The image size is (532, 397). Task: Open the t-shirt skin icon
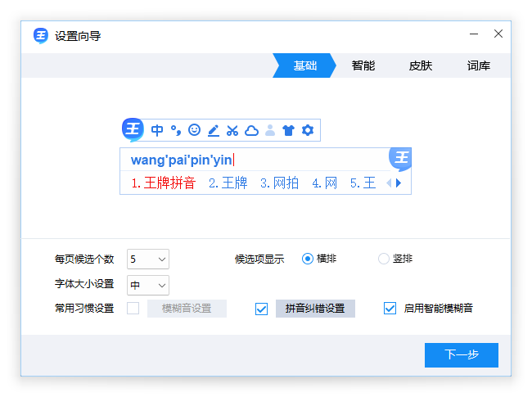288,130
